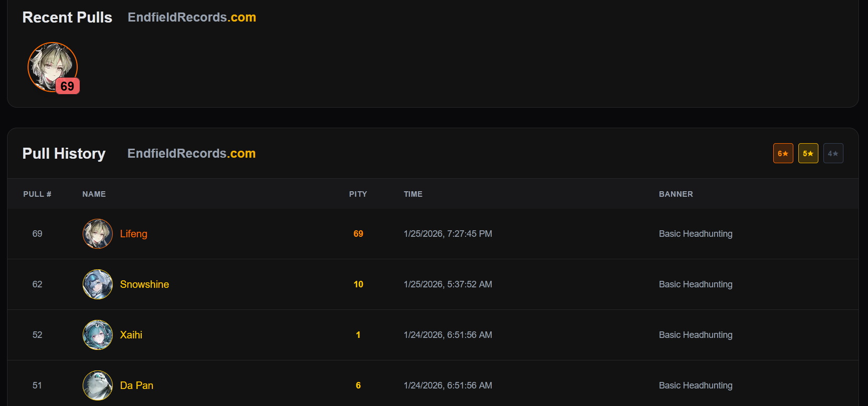Image resolution: width=868 pixels, height=406 pixels.
Task: Click Basic Headhunting banner in Snowshine row
Action: (696, 284)
